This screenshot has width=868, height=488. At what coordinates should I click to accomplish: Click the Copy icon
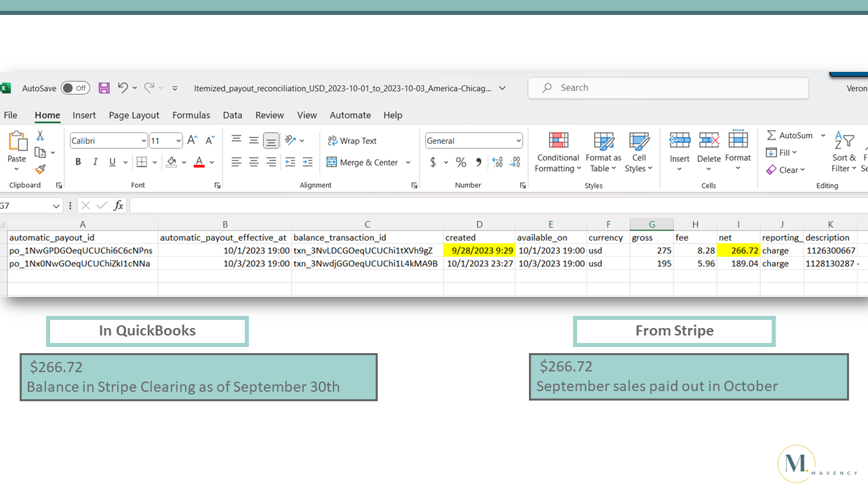tap(40, 152)
